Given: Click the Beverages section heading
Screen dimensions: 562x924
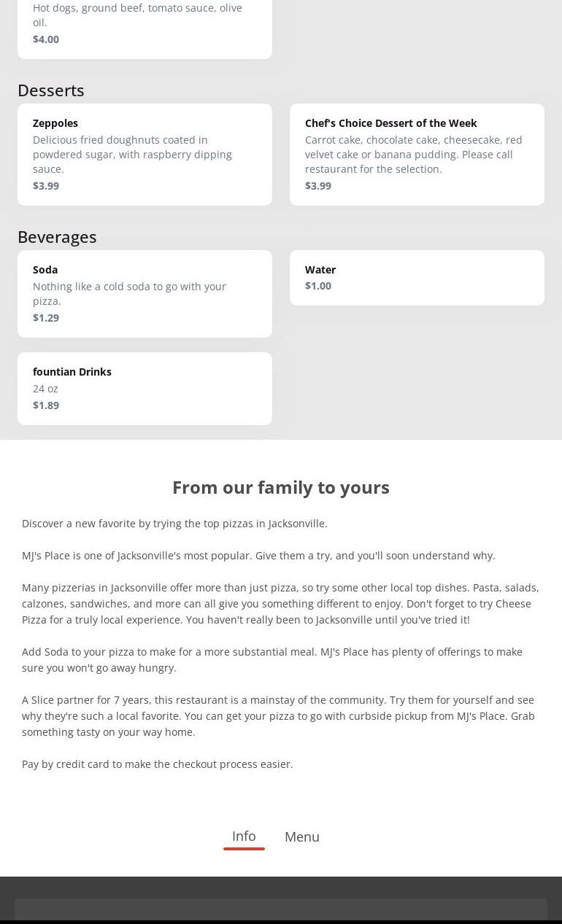Looking at the screenshot, I should click(57, 237).
